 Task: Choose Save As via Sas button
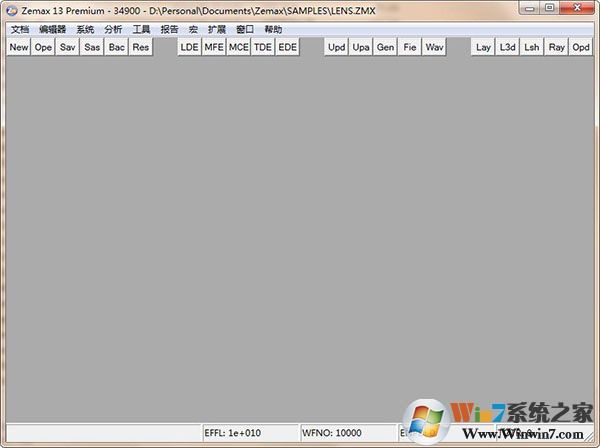[92, 47]
